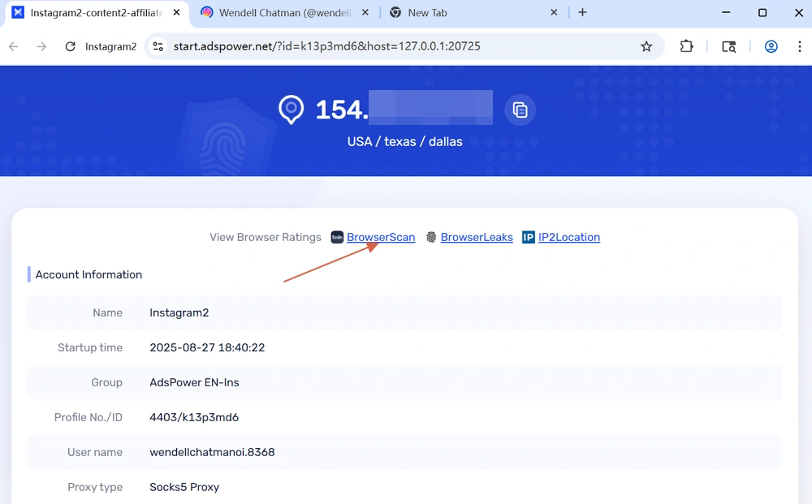Click the IP2Location logo icon
Image resolution: width=812 pixels, height=504 pixels.
(x=529, y=237)
